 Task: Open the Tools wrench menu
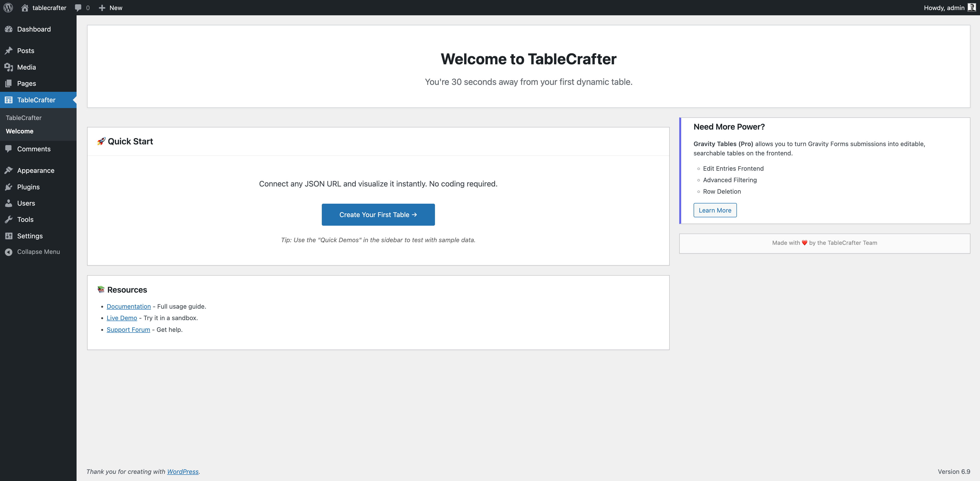25,219
